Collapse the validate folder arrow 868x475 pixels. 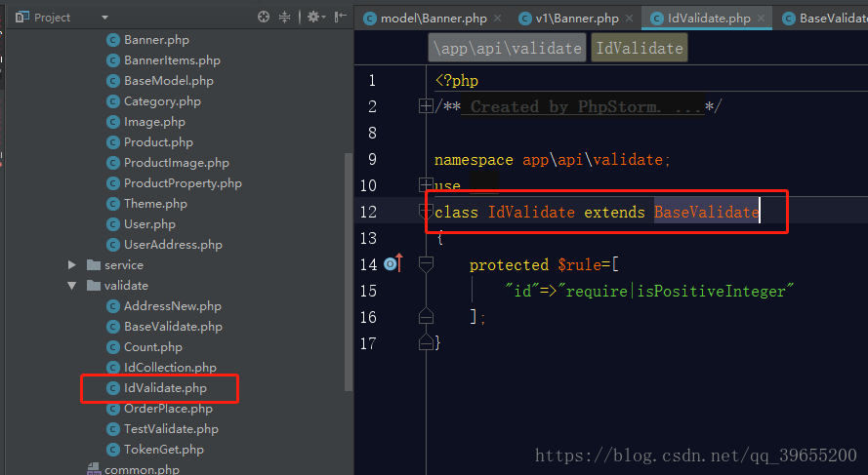pos(71,286)
